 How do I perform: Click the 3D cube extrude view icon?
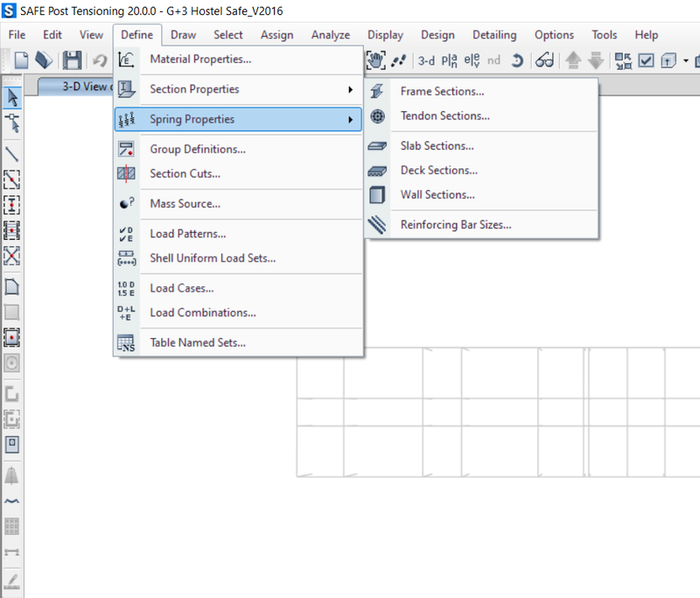point(668,60)
